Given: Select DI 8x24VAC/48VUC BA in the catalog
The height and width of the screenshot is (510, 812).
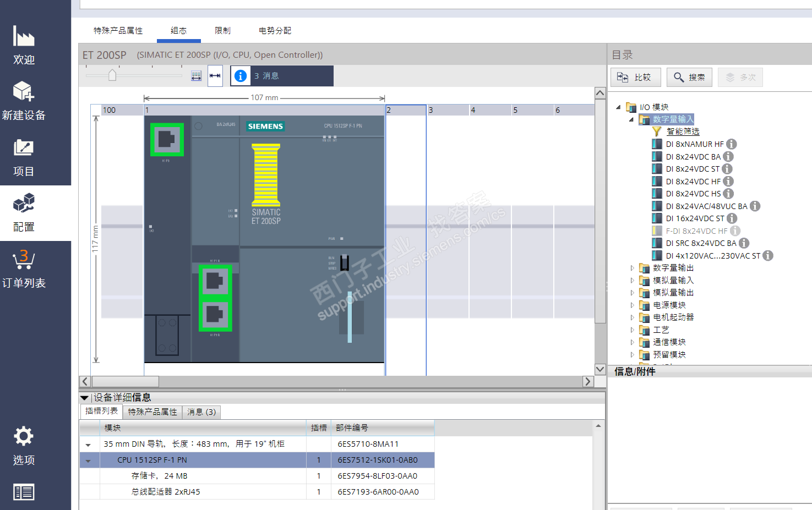Looking at the screenshot, I should pyautogui.click(x=706, y=206).
